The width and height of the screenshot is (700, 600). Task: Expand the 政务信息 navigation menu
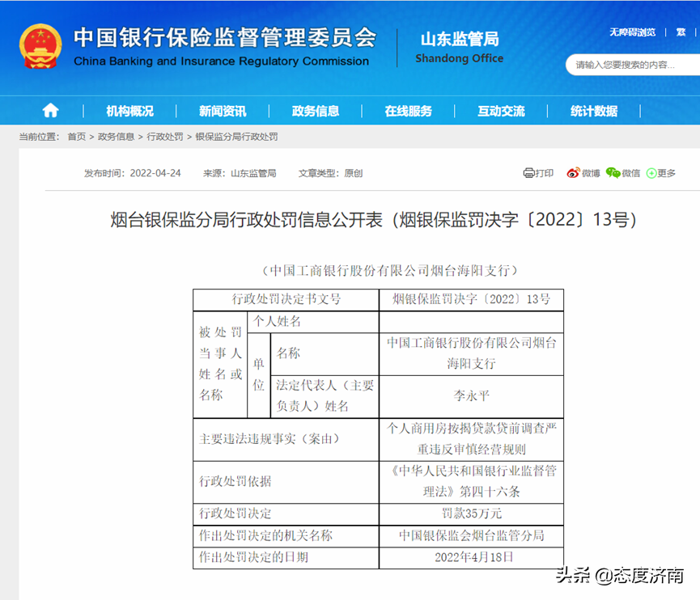click(x=315, y=110)
